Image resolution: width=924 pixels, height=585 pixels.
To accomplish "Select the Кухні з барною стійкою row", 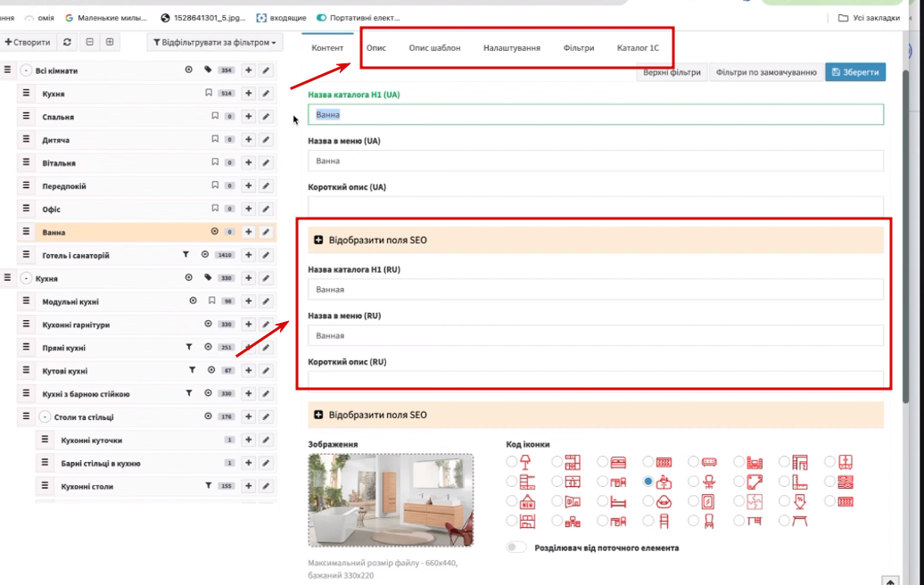I will coord(146,393).
